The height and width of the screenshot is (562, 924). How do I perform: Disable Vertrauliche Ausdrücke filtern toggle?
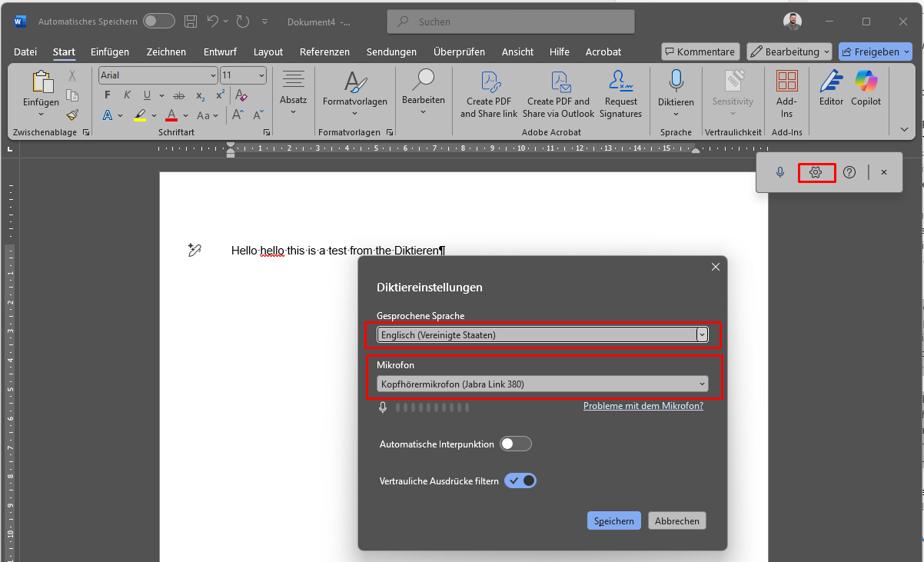[x=520, y=481]
